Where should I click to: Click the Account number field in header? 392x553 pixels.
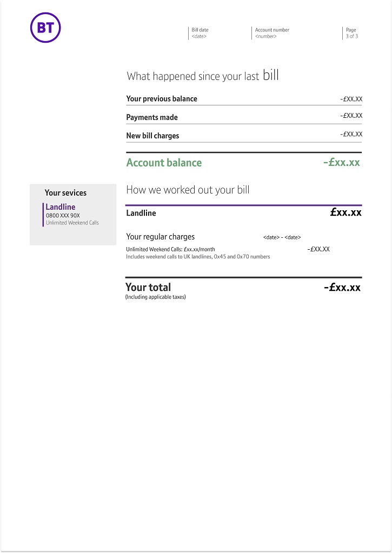point(271,33)
